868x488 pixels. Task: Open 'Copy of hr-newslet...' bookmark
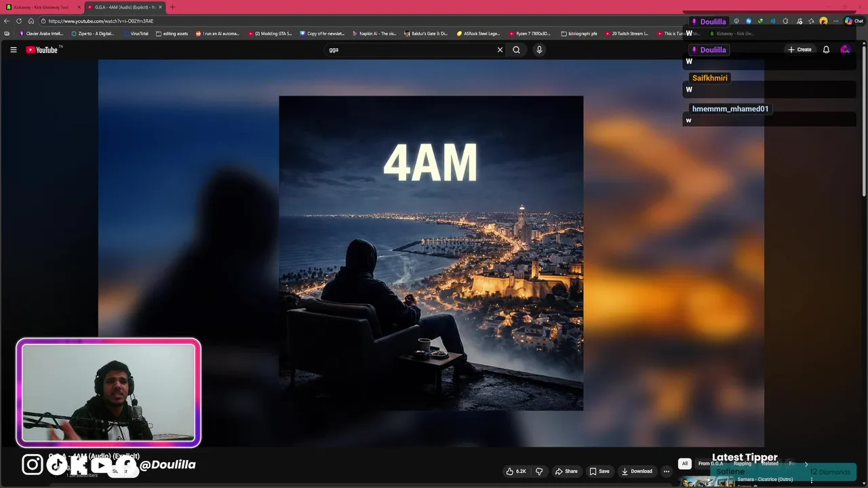pyautogui.click(x=322, y=33)
